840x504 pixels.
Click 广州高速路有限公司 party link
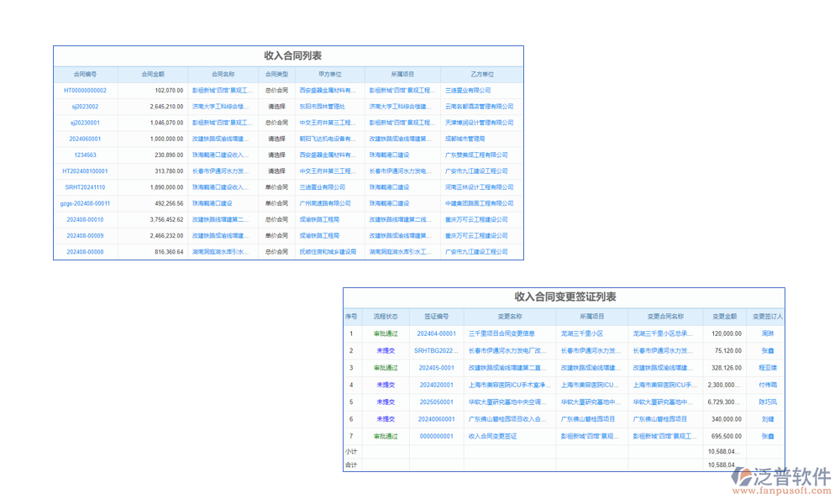[x=325, y=203]
